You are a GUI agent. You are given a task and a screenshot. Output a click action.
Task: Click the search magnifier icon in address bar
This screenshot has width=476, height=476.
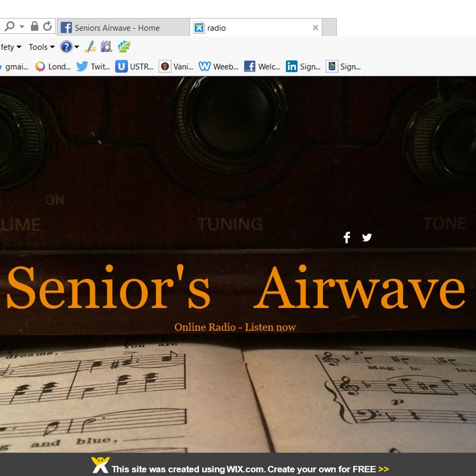pos(10,27)
